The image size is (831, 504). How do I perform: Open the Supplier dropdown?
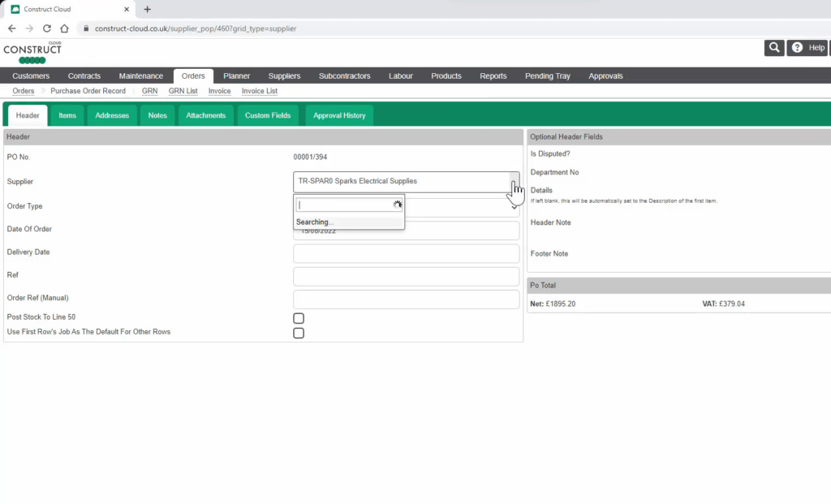point(406,181)
